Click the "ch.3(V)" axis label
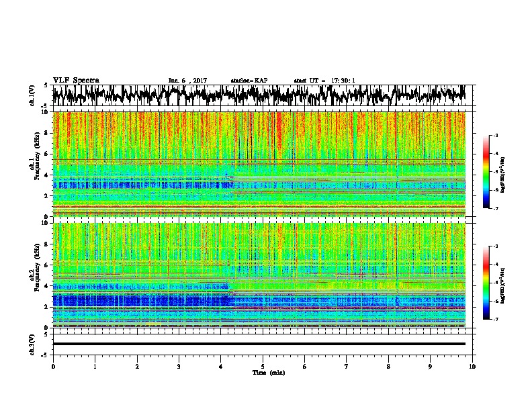 tap(32, 345)
